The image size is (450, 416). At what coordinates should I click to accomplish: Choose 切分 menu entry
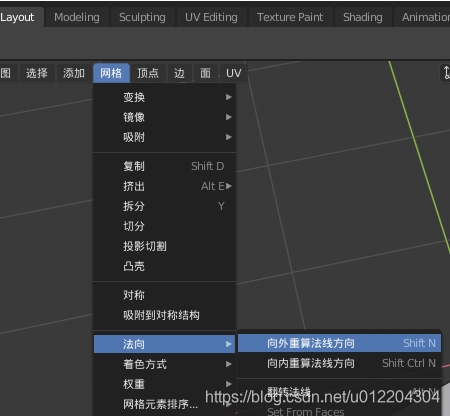point(164,226)
